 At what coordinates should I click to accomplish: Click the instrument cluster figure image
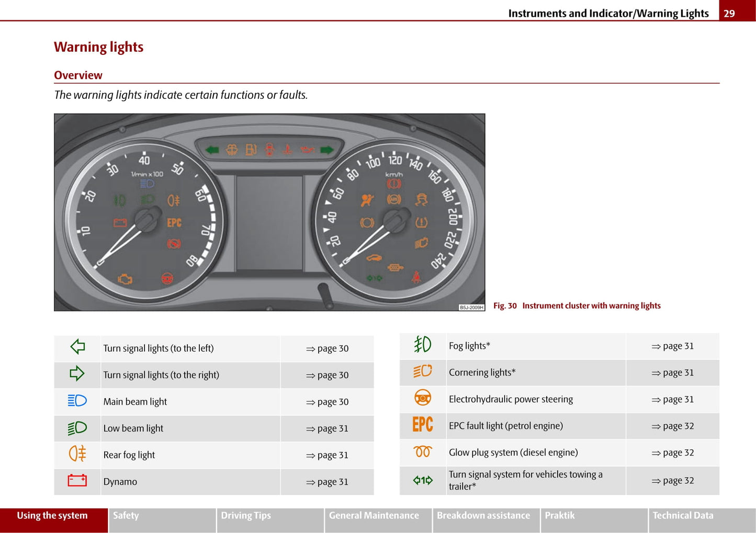(269, 212)
